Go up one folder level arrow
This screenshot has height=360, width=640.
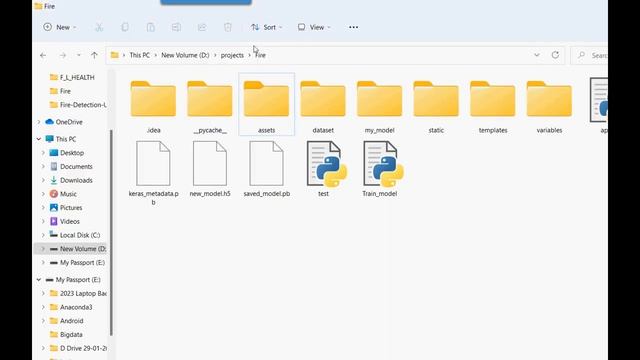coord(94,55)
